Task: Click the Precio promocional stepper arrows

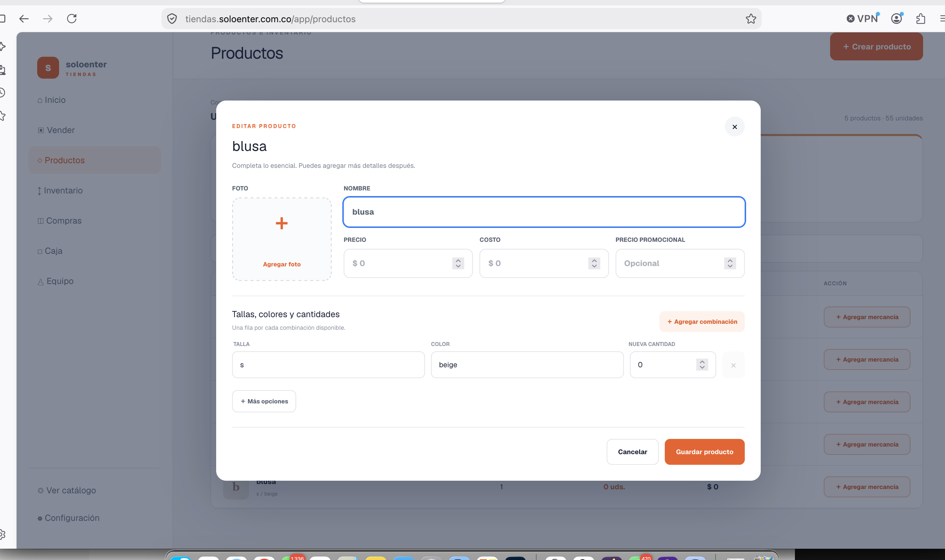Action: (730, 263)
